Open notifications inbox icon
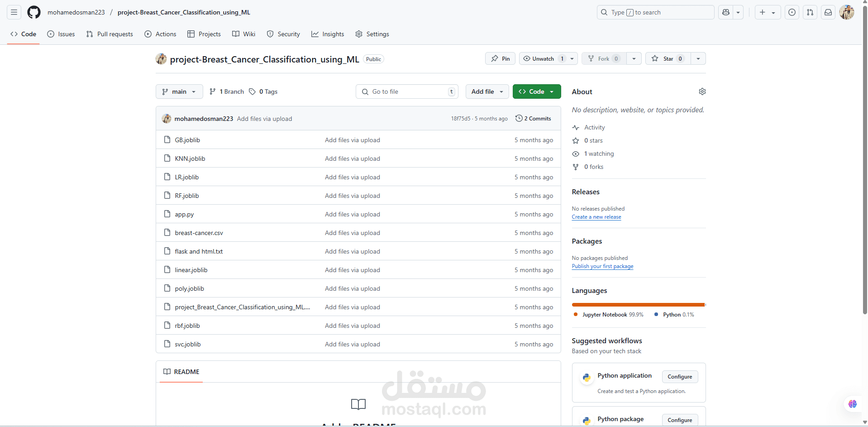 point(828,12)
